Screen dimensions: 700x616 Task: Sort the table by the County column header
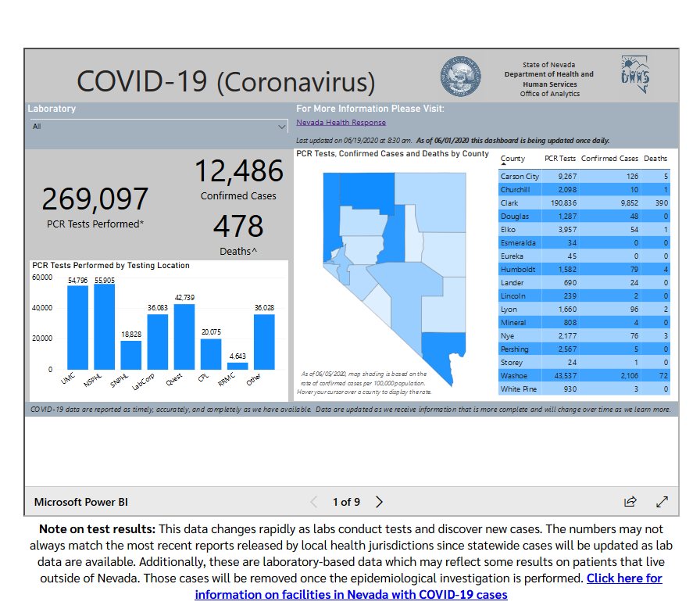(x=512, y=159)
